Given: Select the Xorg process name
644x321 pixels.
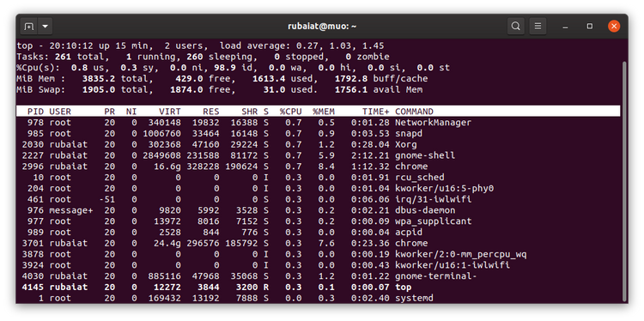Looking at the screenshot, I should click(406, 144).
